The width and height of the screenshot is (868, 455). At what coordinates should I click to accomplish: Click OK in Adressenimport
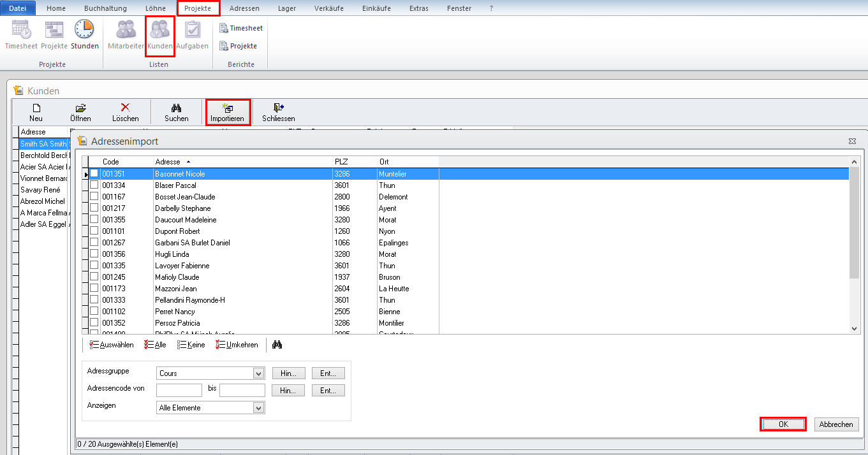[x=783, y=424]
